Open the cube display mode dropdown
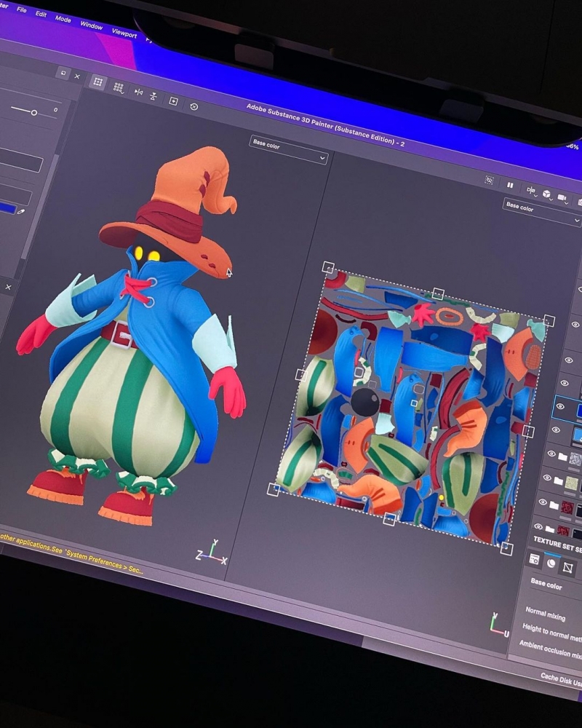The width and height of the screenshot is (582, 728). (x=548, y=194)
